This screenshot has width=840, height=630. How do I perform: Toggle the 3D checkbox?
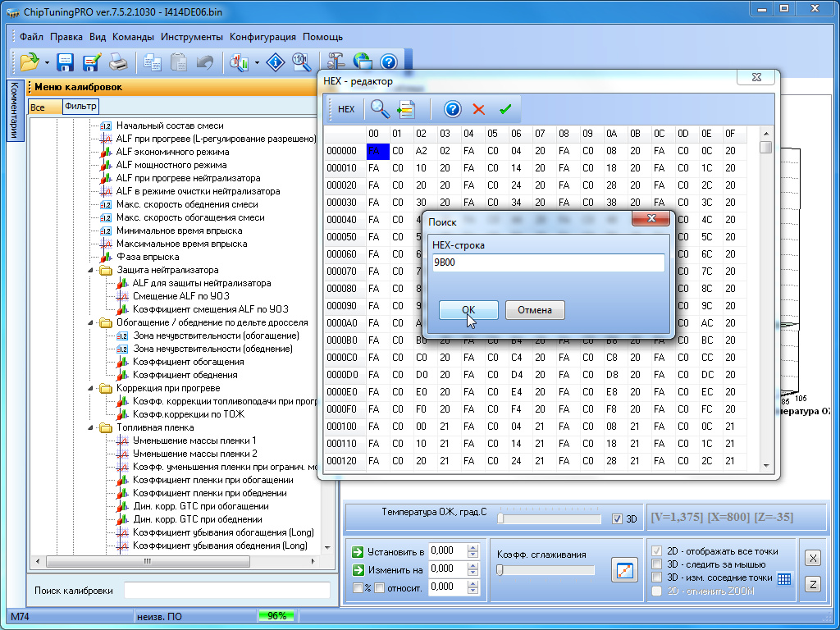pyautogui.click(x=618, y=518)
